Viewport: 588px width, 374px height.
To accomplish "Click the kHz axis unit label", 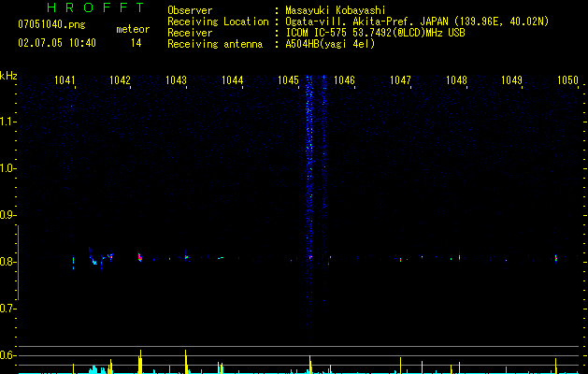I will [x=8, y=76].
